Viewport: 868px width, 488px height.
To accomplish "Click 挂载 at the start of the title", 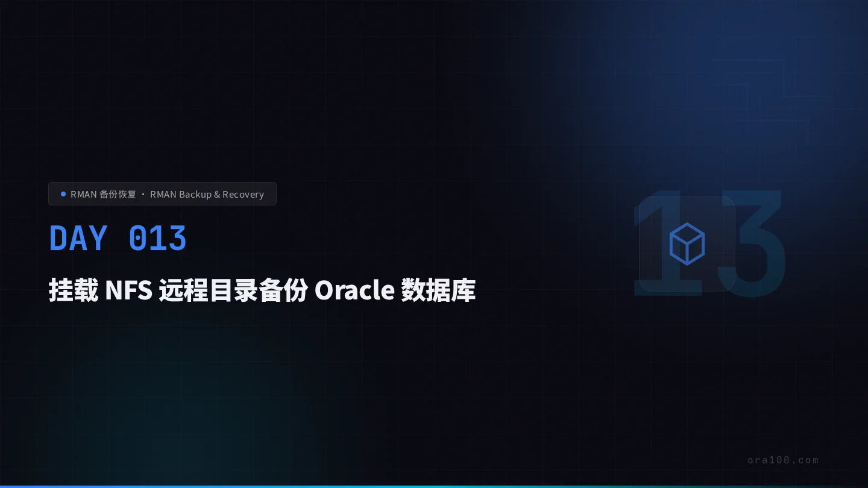I will coord(73,290).
